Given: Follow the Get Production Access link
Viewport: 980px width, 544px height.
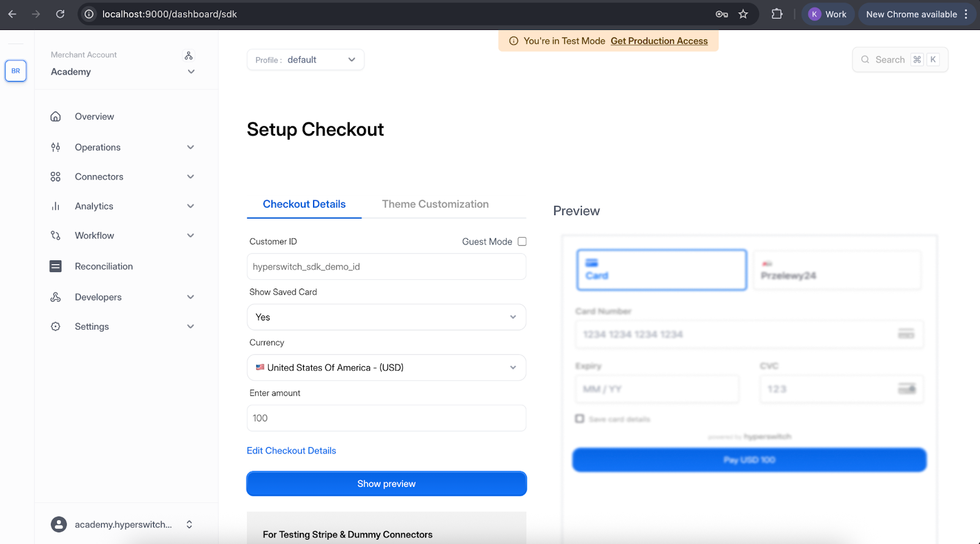Looking at the screenshot, I should click(x=658, y=41).
